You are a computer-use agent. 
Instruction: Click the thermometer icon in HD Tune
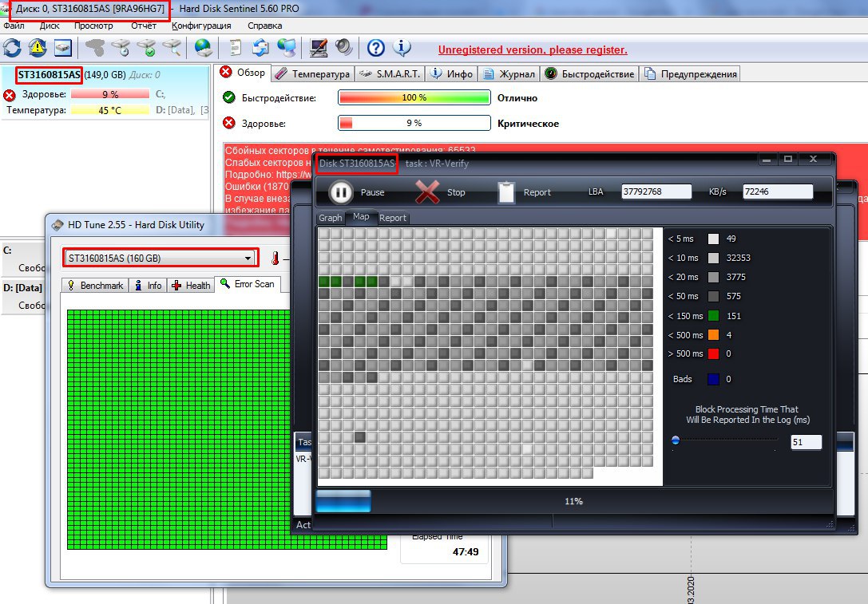(275, 258)
